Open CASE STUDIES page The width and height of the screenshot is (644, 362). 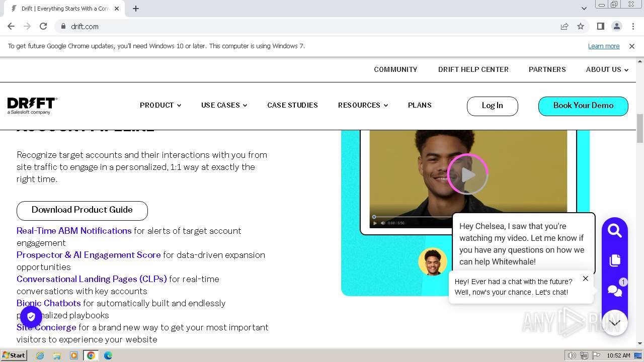(292, 105)
